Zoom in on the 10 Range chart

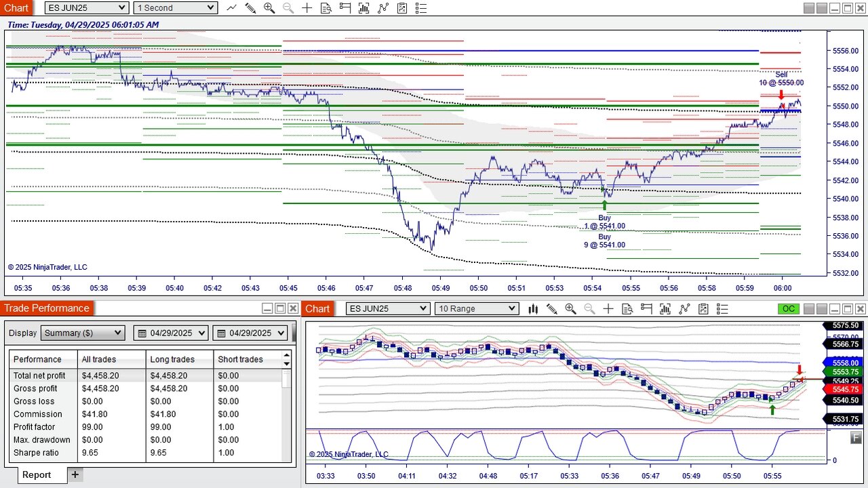(x=570, y=309)
